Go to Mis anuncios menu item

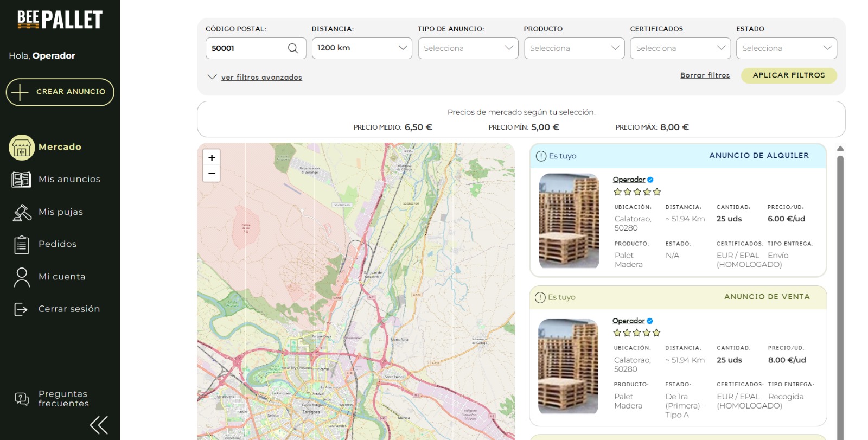click(x=69, y=179)
